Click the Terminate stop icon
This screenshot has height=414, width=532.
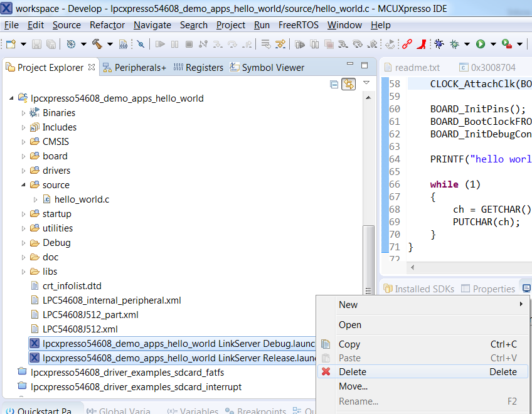click(x=189, y=44)
